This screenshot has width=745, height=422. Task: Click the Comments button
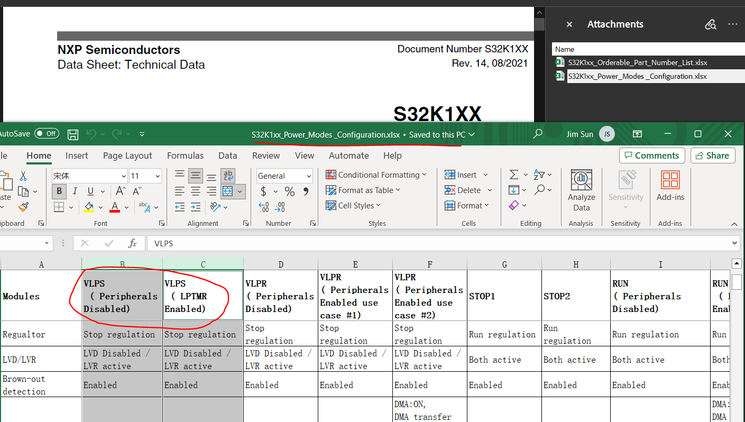click(652, 155)
